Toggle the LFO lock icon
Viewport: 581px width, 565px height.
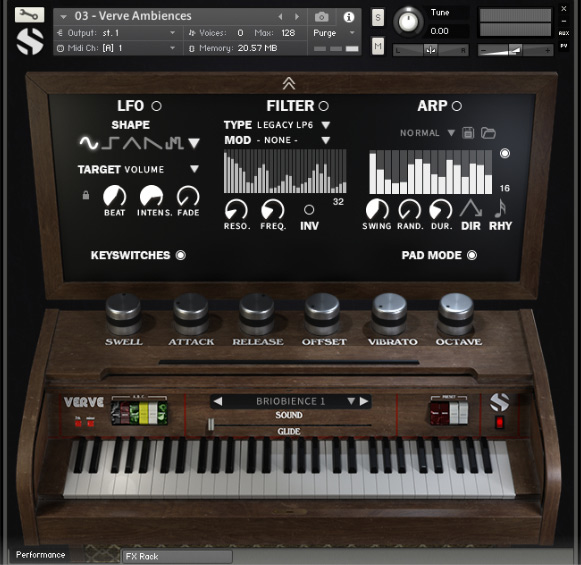point(86,195)
